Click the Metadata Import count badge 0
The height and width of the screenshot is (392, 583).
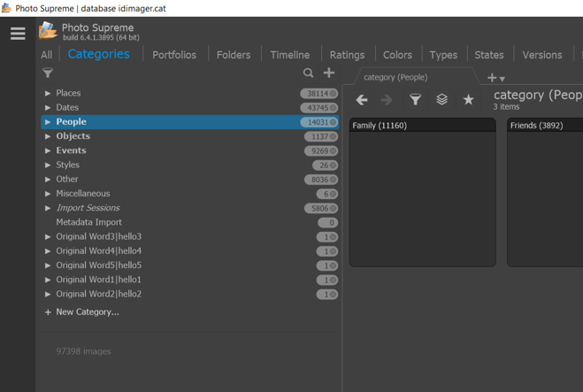[x=327, y=223]
